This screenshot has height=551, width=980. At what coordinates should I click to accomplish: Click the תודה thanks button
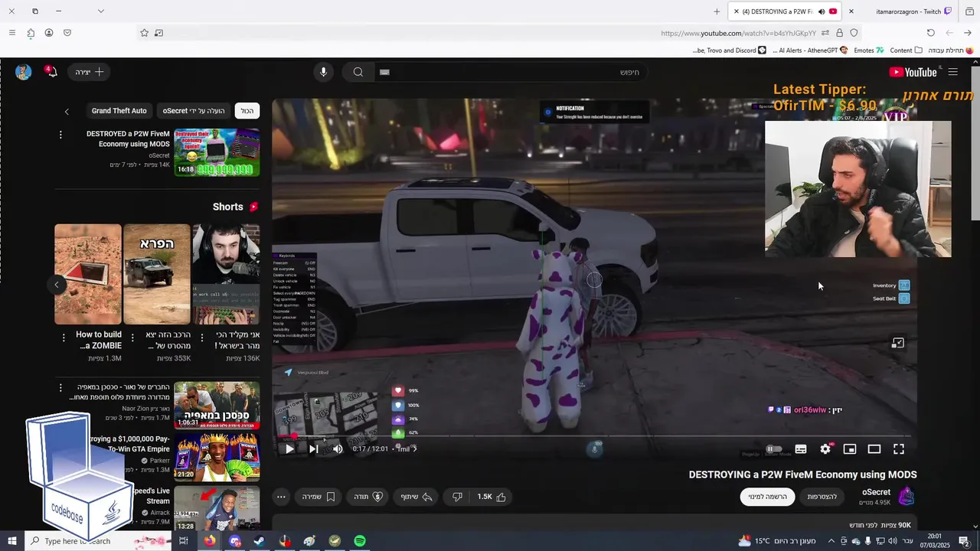pos(367,497)
